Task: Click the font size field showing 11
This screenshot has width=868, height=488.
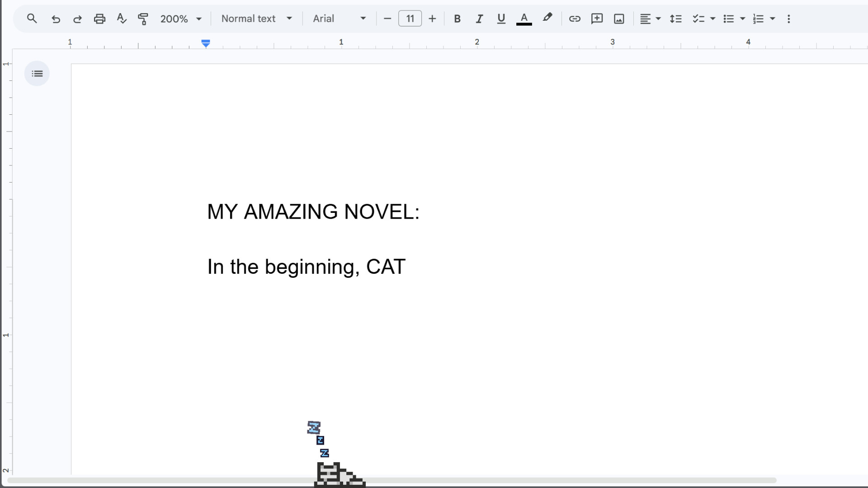Action: click(x=410, y=19)
